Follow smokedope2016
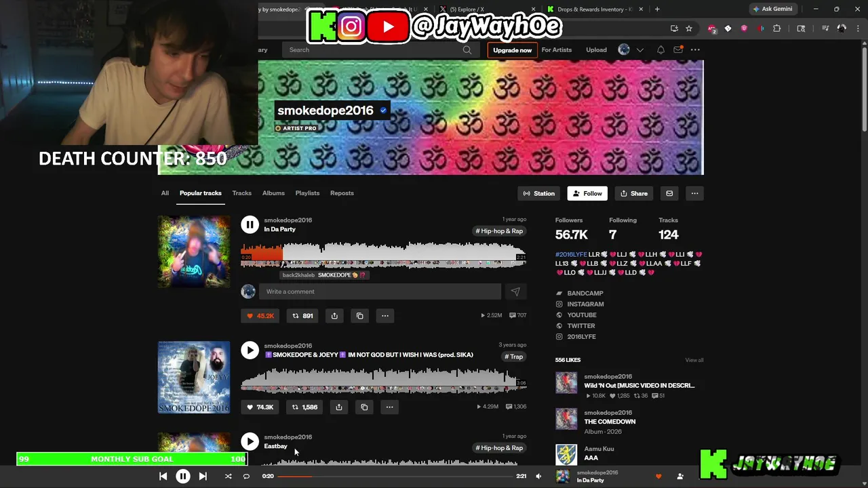Screen dimensions: 868x488 587,194
